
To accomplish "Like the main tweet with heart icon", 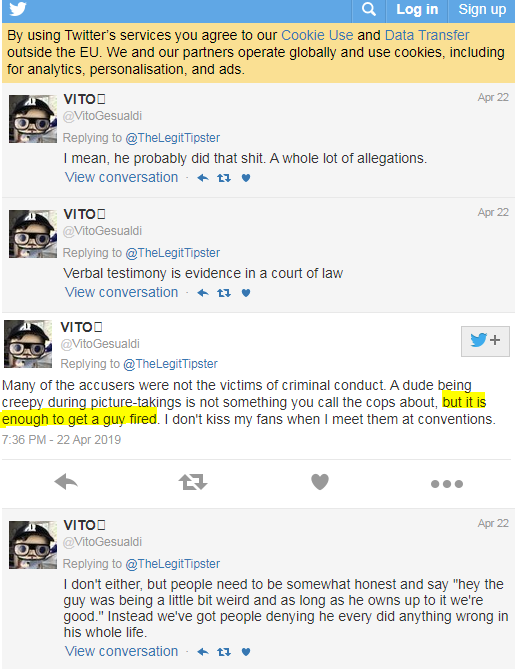I will click(x=320, y=482).
